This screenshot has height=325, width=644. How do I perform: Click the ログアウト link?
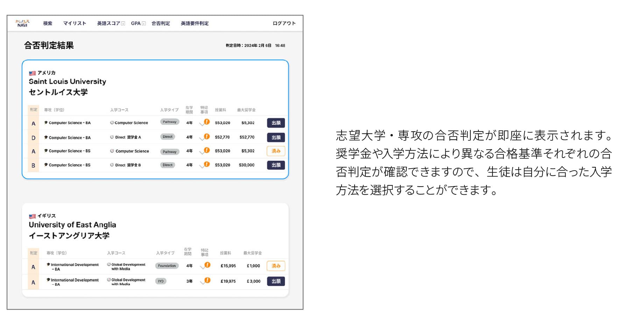[x=284, y=23]
